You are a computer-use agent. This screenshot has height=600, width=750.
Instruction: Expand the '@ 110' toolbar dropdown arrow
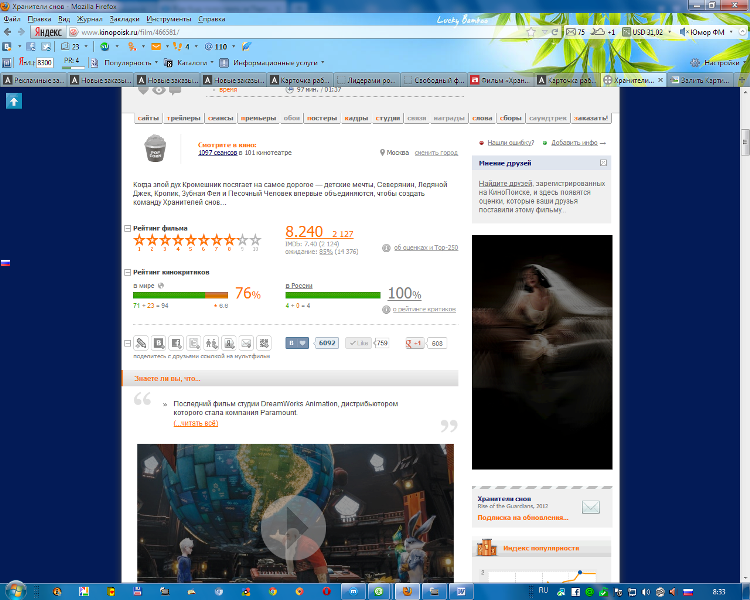click(x=233, y=46)
